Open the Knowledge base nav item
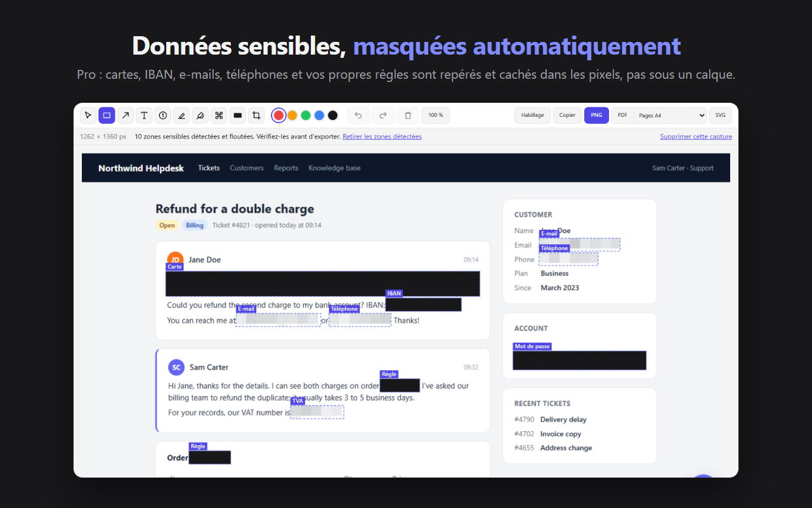Screen dimensions: 812x508 (x=334, y=168)
